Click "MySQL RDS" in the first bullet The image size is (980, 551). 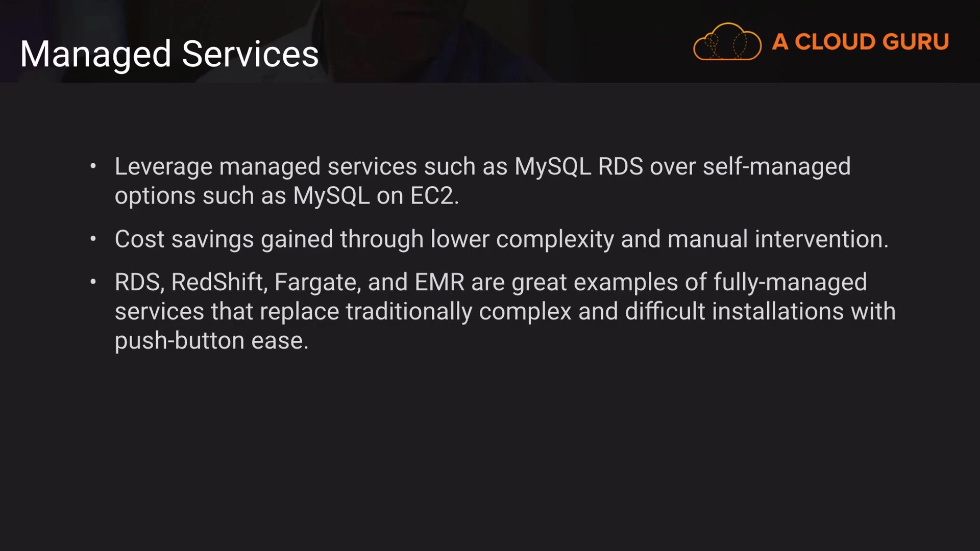coord(578,166)
